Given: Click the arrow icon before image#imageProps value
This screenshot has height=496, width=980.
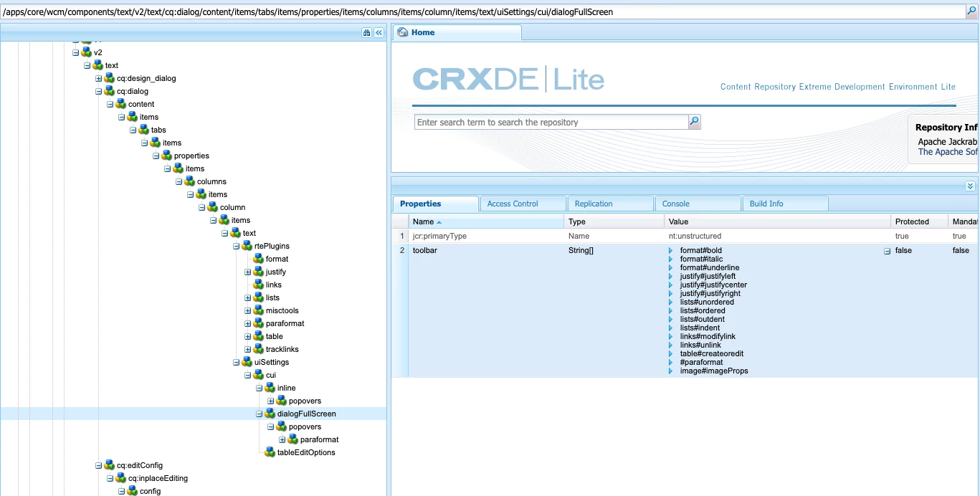Looking at the screenshot, I should coord(671,371).
